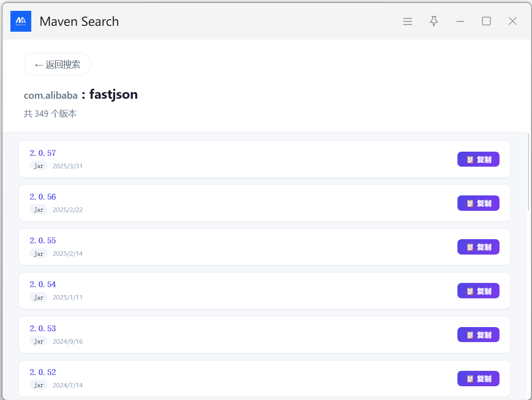Select version number 2.0.53
Screen dimensions: 532x400
pos(42,328)
